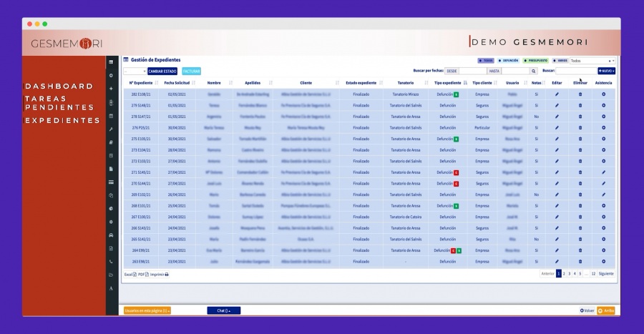Select the plain plus icon in the sidebar
Image resolution: width=644 pixels, height=334 pixels.
coord(111,89)
